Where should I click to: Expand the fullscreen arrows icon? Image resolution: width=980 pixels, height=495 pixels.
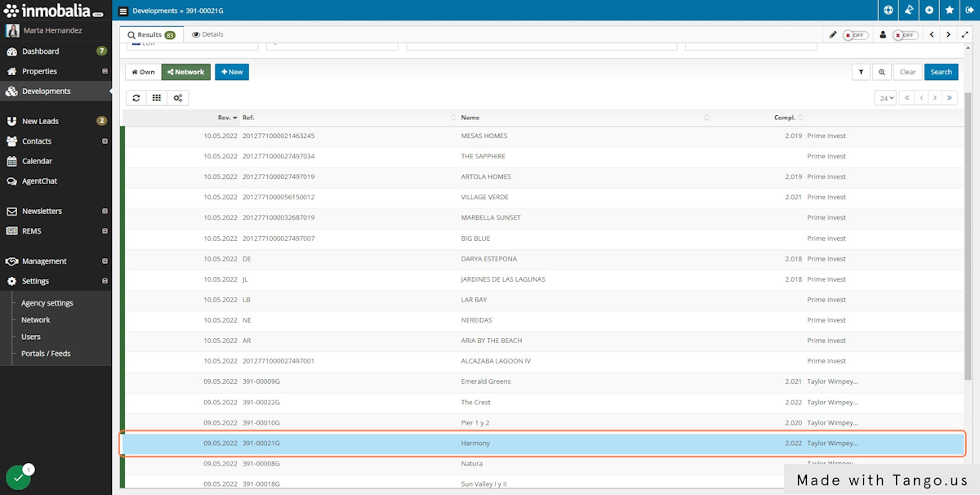[x=965, y=34]
